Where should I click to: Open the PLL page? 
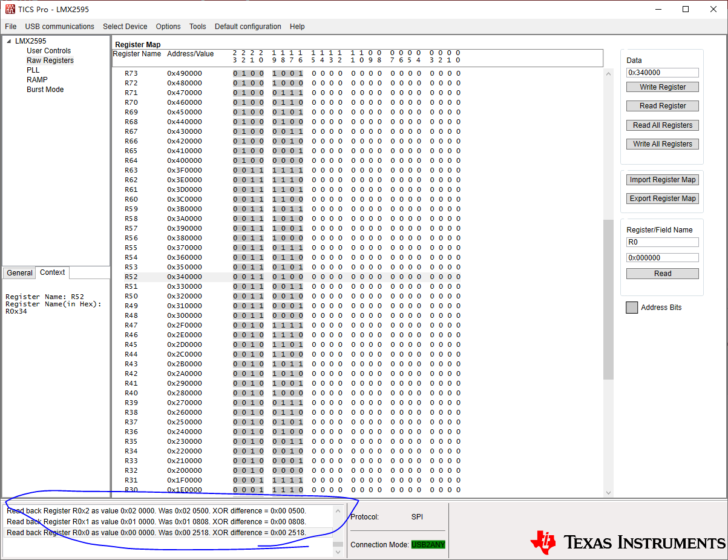pyautogui.click(x=33, y=70)
